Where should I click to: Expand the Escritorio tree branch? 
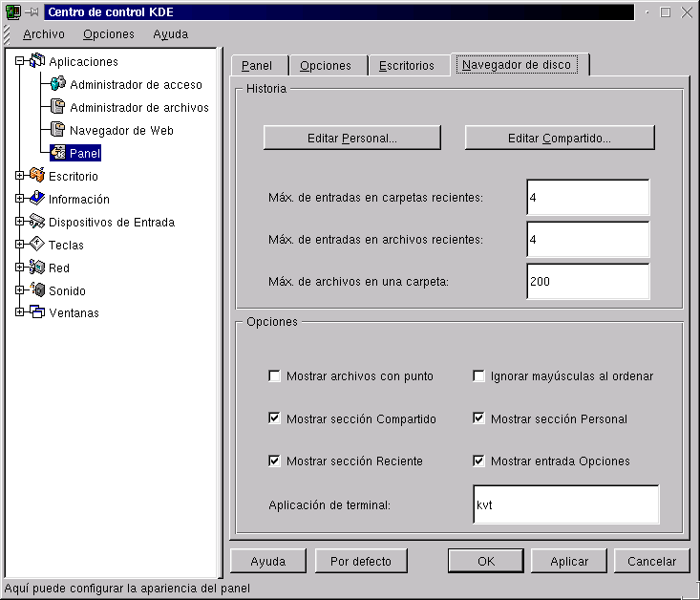point(19,176)
